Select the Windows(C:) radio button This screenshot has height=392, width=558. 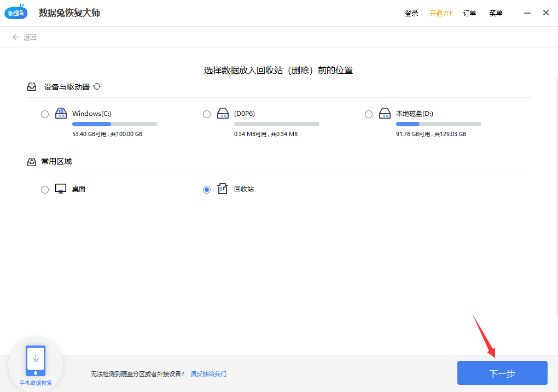pos(45,114)
